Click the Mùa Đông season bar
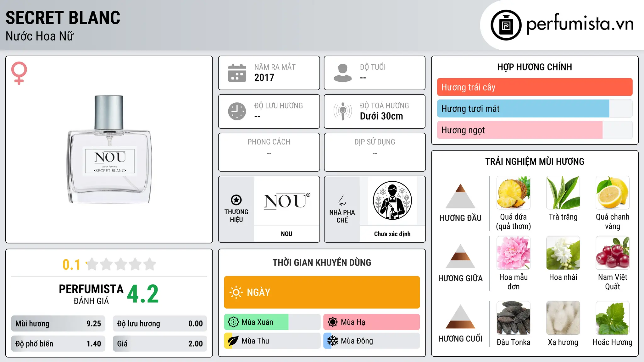Screen dimensions: 644x362 (371, 341)
